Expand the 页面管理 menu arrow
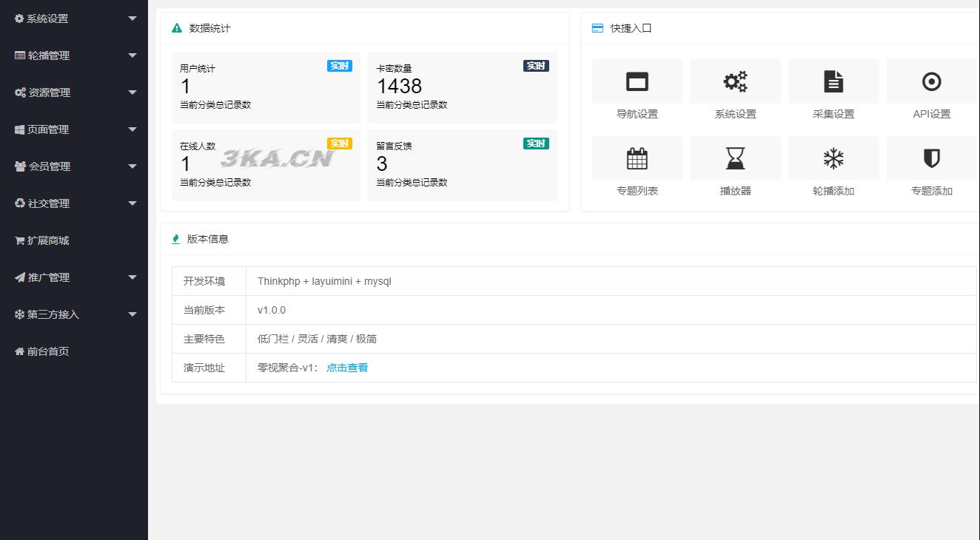Viewport: 980px width, 540px height. pyautogui.click(x=132, y=129)
